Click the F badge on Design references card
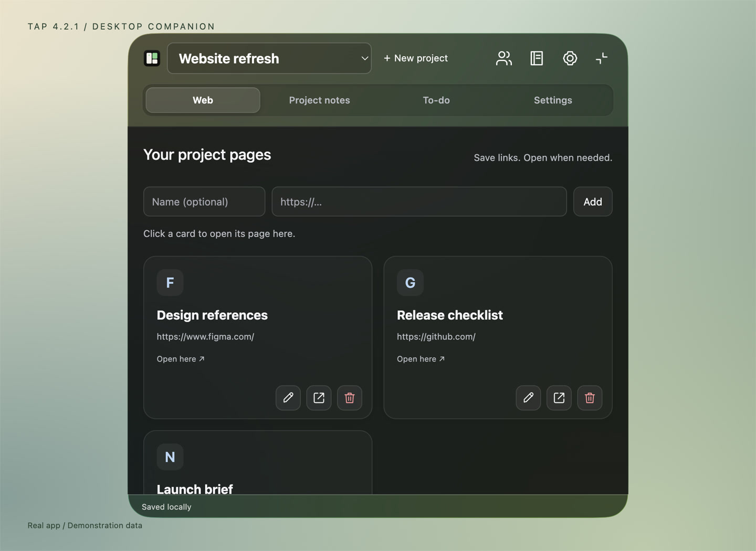The height and width of the screenshot is (551, 756). (170, 283)
